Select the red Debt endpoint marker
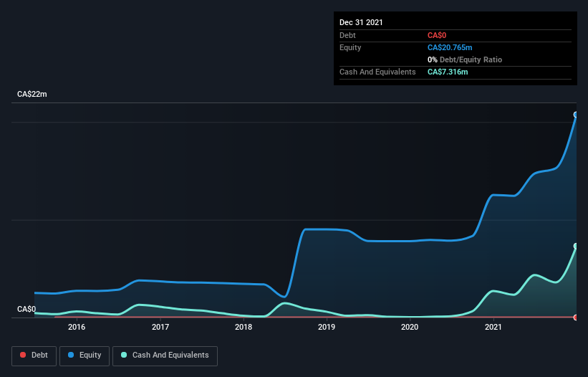Viewport: 588px width, 377px height. point(576,318)
